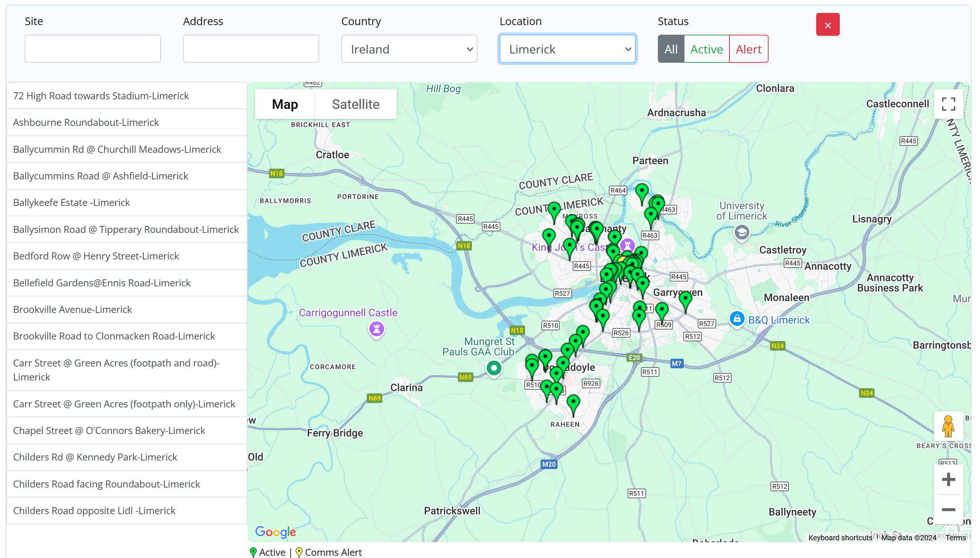Select Brookville Road to Clonmacken Road-Limerick
The height and width of the screenshot is (558, 980).
[x=127, y=336]
